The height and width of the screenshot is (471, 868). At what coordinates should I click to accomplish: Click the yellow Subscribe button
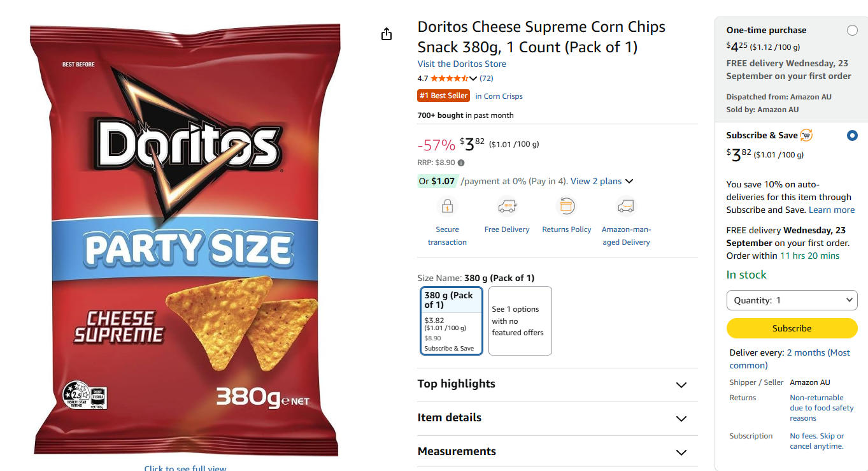792,328
